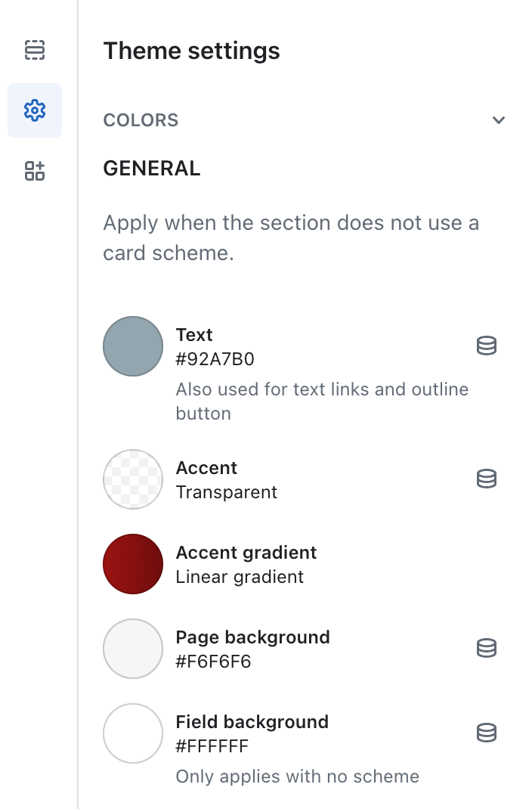Open the red Accent gradient swatch

click(133, 564)
